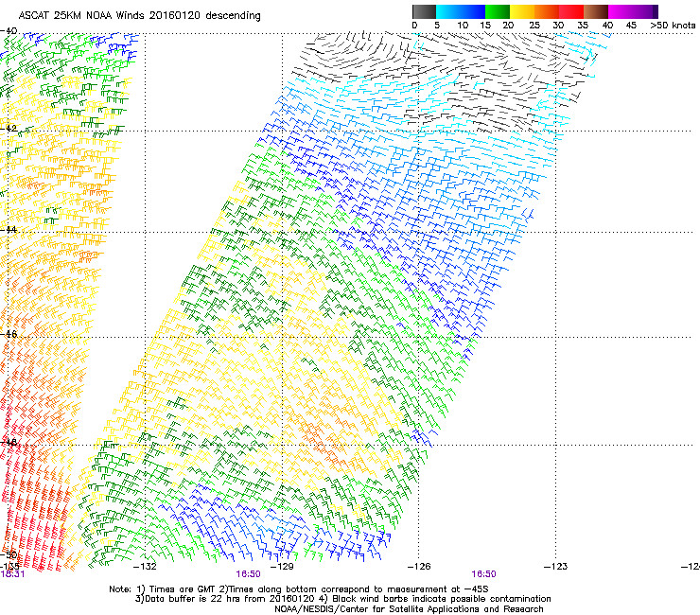Image resolution: width=700 pixels, height=615 pixels.
Task: Click the -40 latitude axis label
Action: pyautogui.click(x=9, y=31)
